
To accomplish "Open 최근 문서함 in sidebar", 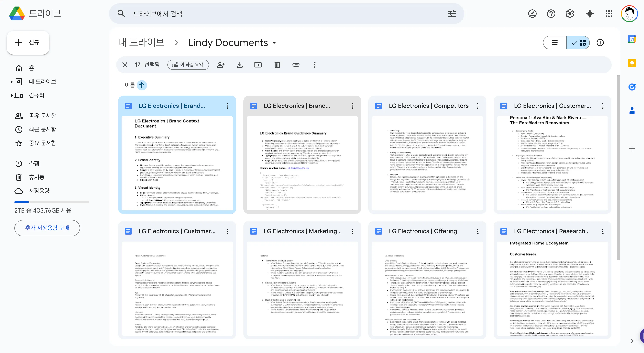I will click(42, 129).
